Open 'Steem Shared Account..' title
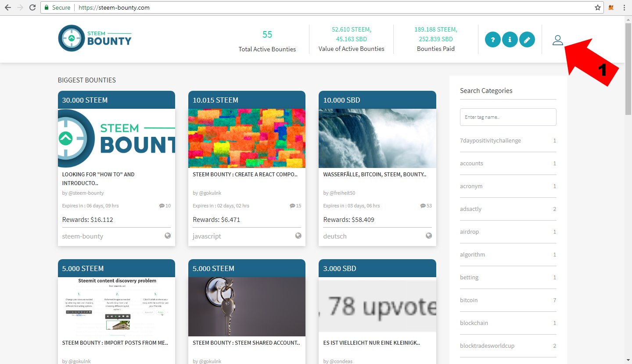 click(246, 343)
